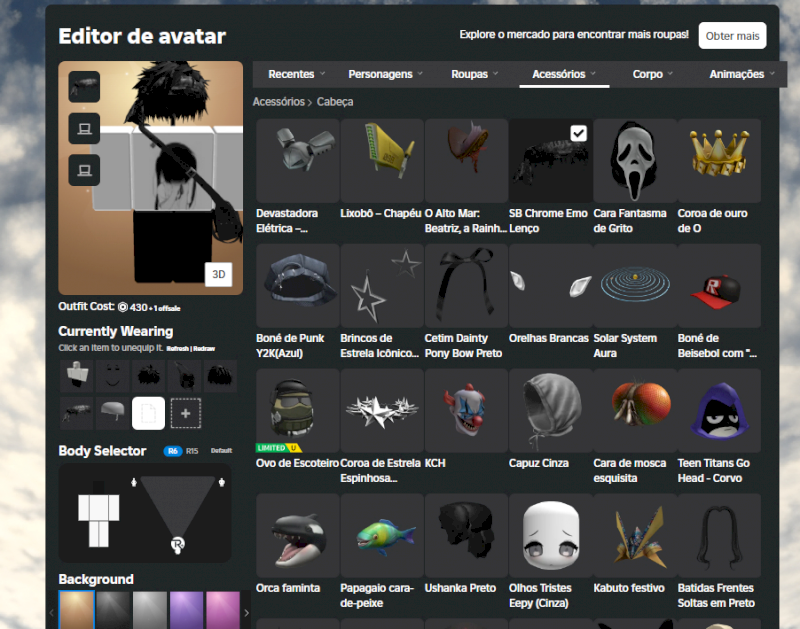Viewport: 800px width, 629px height.
Task: Equip Brincos de Estrela Icônico earrings
Action: (x=382, y=286)
